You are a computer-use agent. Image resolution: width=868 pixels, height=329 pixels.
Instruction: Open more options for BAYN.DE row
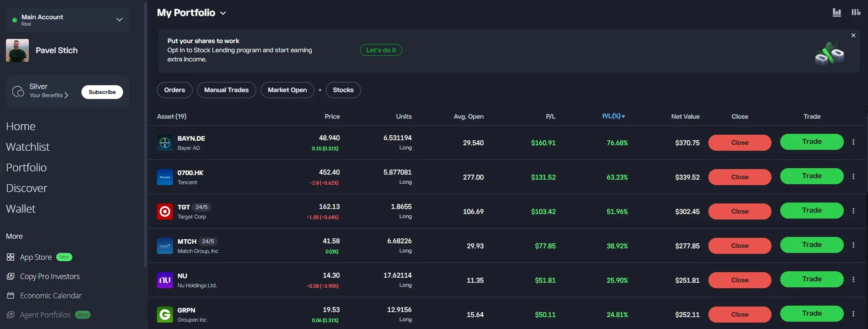853,142
